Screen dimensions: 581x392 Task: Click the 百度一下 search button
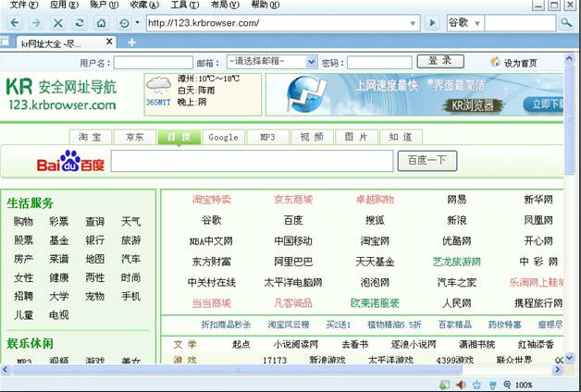(x=426, y=161)
